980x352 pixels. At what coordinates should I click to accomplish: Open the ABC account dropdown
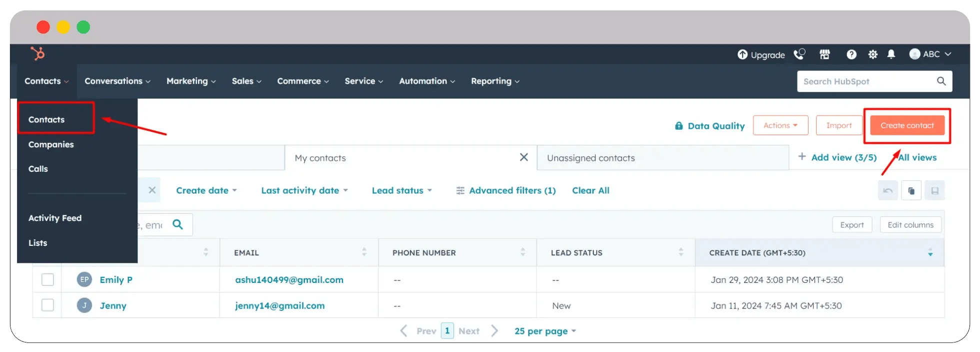pyautogui.click(x=930, y=54)
